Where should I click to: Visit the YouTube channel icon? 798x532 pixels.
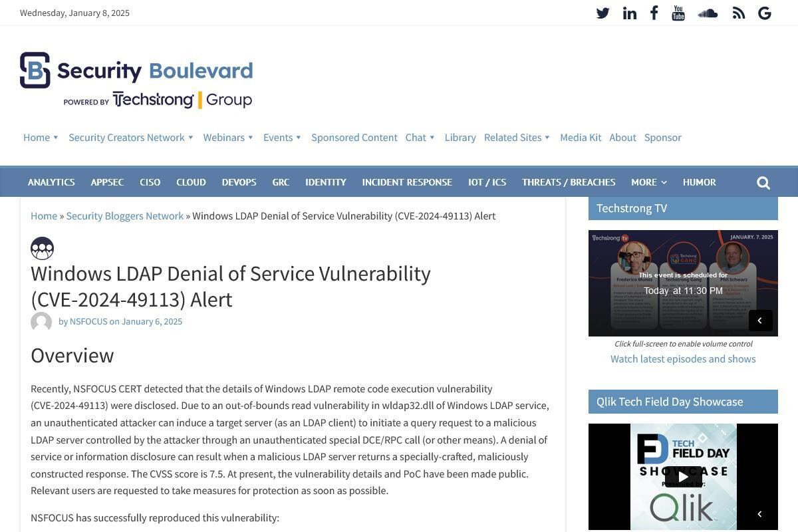point(678,13)
